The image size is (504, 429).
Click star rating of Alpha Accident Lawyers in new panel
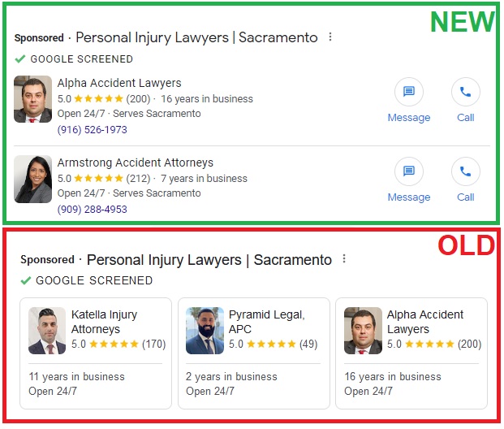(x=98, y=98)
